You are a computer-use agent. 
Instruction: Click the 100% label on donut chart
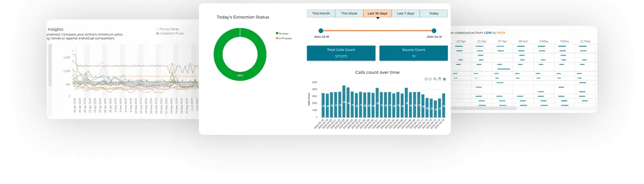(x=240, y=76)
